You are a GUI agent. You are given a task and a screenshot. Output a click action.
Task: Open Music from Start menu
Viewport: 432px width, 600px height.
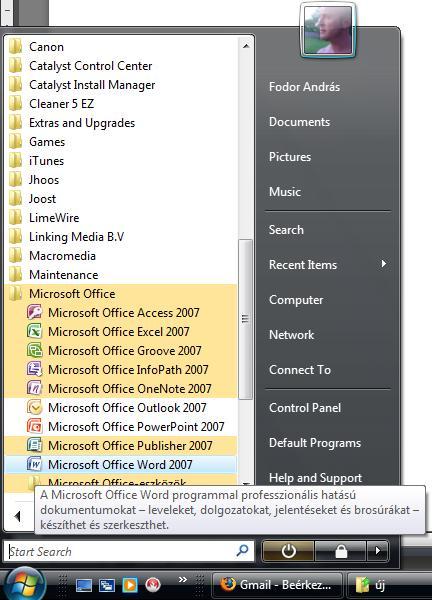285,191
